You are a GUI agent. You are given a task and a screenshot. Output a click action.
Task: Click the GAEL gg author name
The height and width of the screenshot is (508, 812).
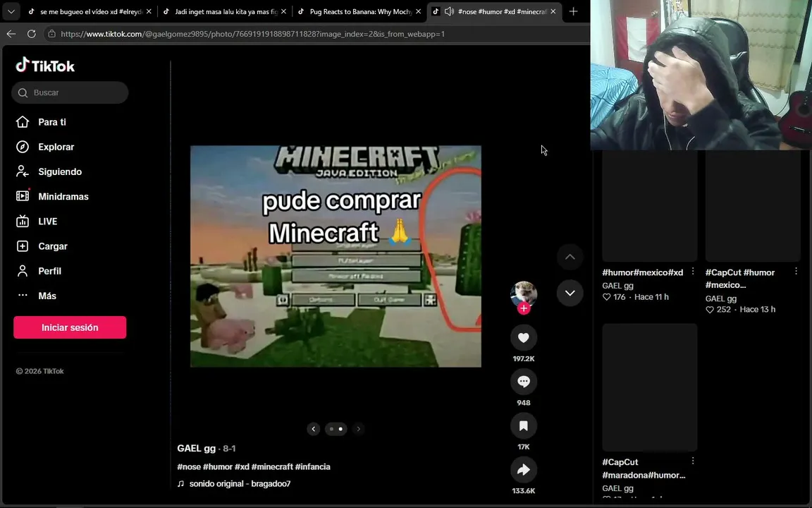click(196, 449)
